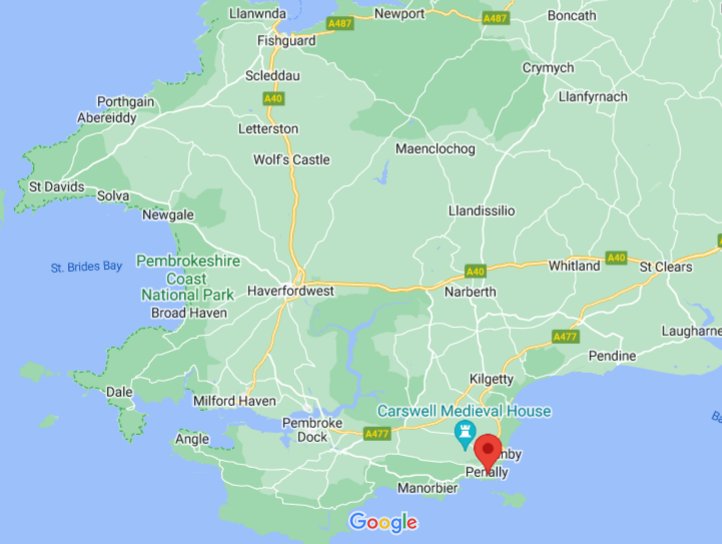
Task: Click the A40 road shield near Narberth
Action: tap(475, 271)
